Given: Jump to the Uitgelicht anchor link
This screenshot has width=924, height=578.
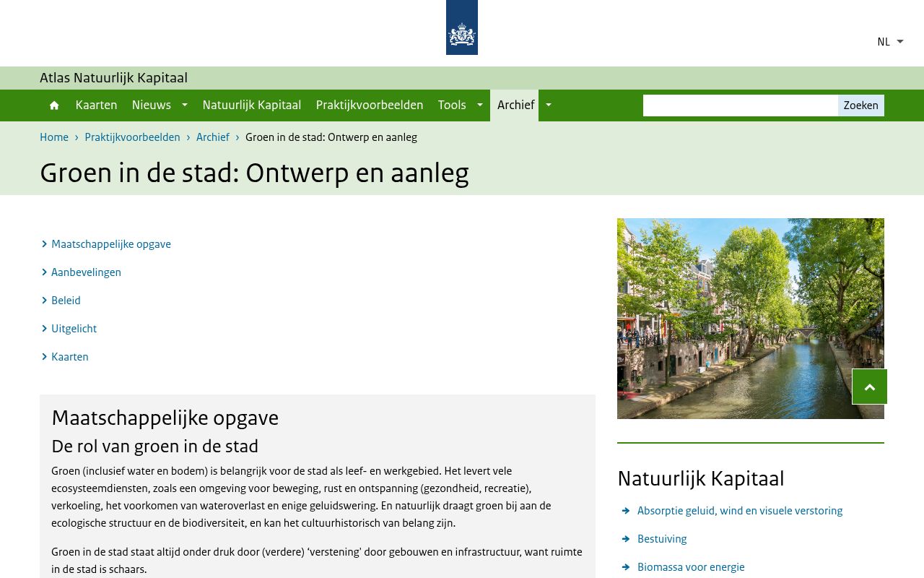Looking at the screenshot, I should 74,329.
